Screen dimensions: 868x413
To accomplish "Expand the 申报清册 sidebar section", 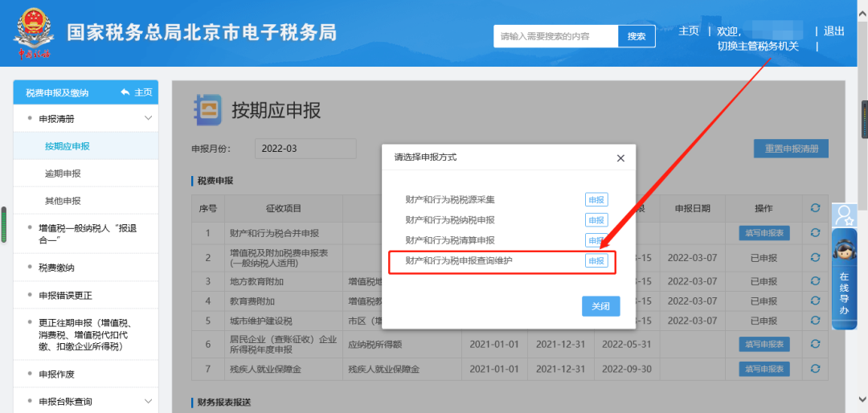I will [x=148, y=119].
